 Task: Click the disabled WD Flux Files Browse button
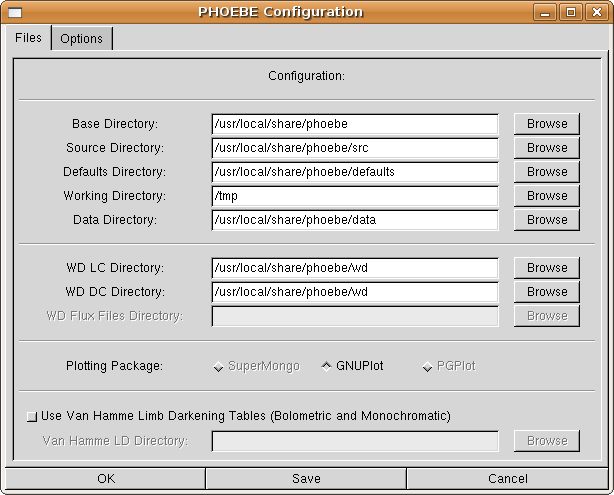(x=547, y=316)
